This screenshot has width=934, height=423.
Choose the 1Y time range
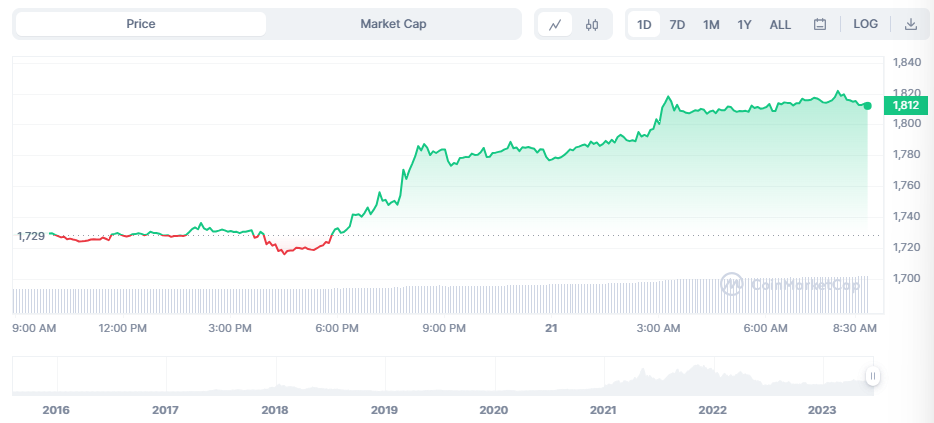coord(744,24)
